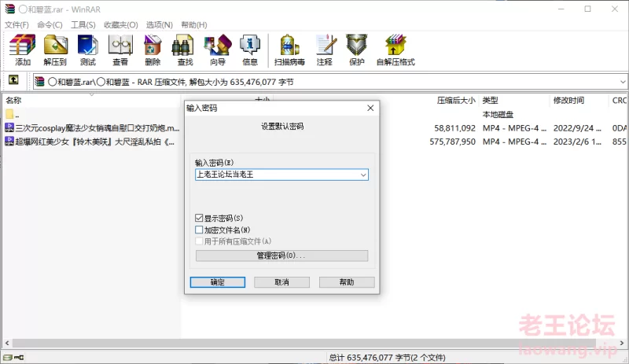
Task: Sort by the 压缩后大小 column header
Action: (x=456, y=101)
